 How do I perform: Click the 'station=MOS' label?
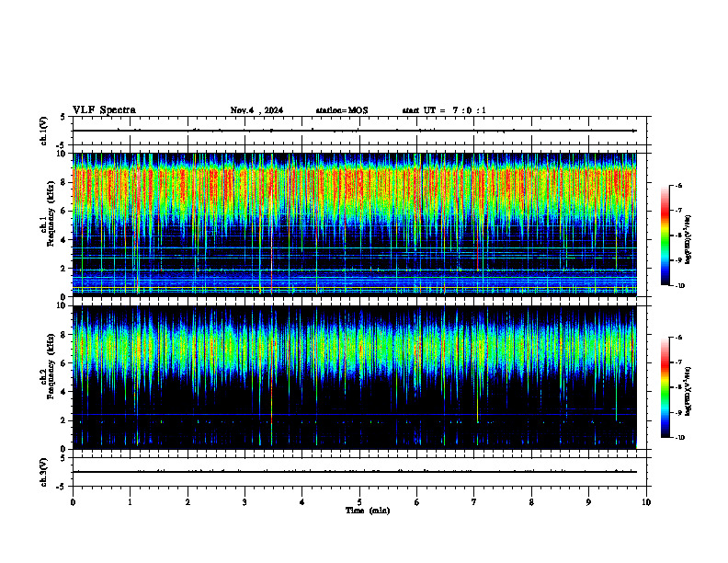click(x=342, y=110)
